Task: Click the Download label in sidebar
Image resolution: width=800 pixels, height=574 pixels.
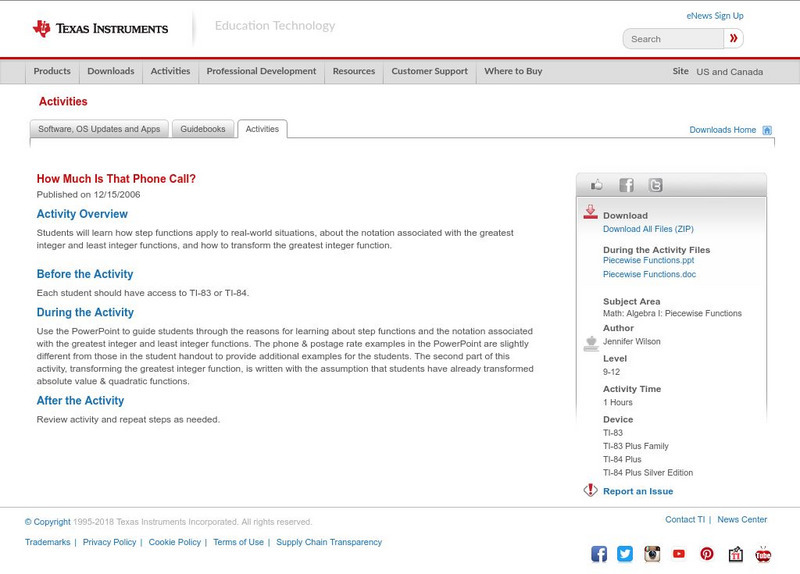Action: coord(625,215)
